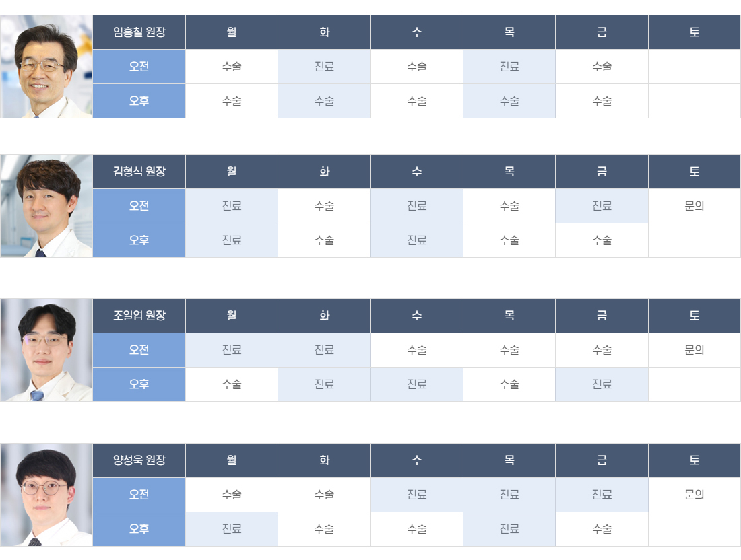Click 김형식 원장's Friday morning 진료 cell

pos(602,206)
